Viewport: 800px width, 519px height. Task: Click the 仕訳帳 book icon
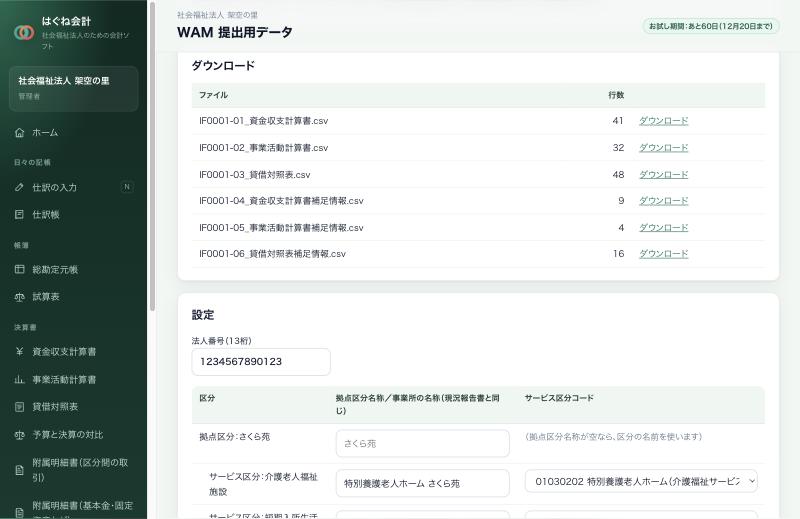pyautogui.click(x=19, y=214)
